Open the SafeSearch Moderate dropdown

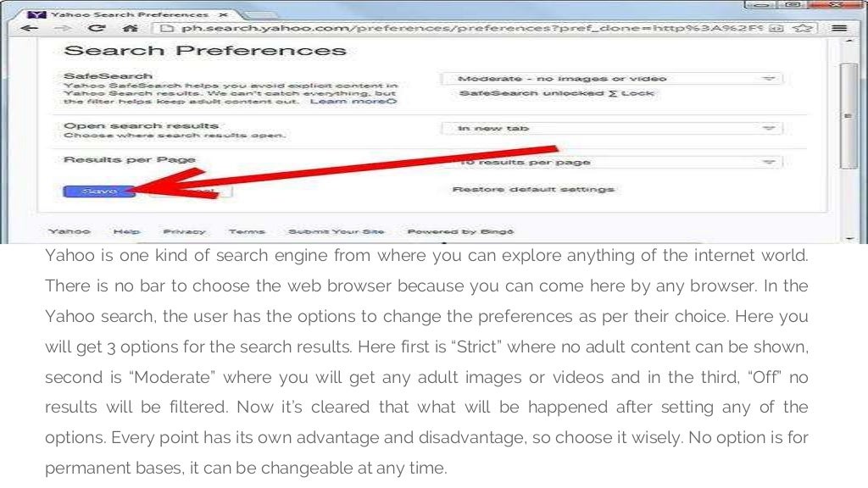click(x=612, y=79)
